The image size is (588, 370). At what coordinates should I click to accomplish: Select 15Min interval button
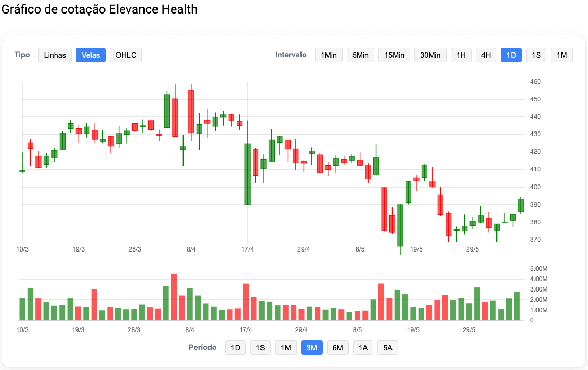[x=394, y=55]
